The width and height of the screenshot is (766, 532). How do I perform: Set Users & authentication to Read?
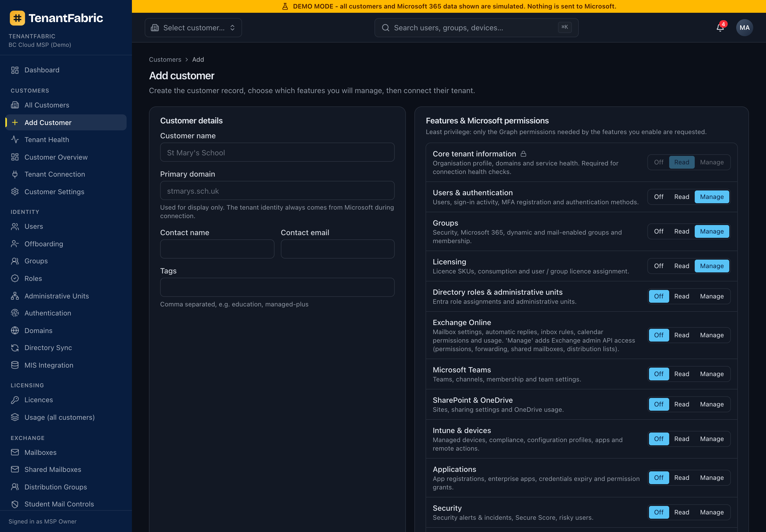(682, 197)
